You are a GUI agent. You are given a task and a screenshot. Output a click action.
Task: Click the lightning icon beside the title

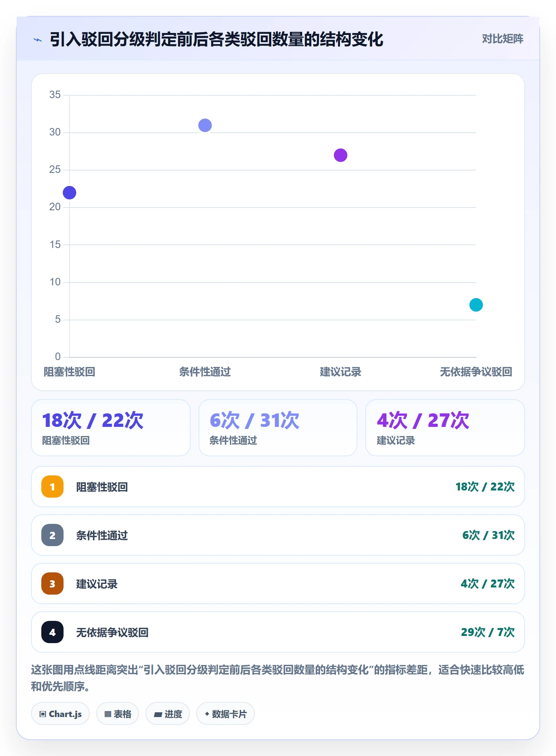click(x=38, y=40)
